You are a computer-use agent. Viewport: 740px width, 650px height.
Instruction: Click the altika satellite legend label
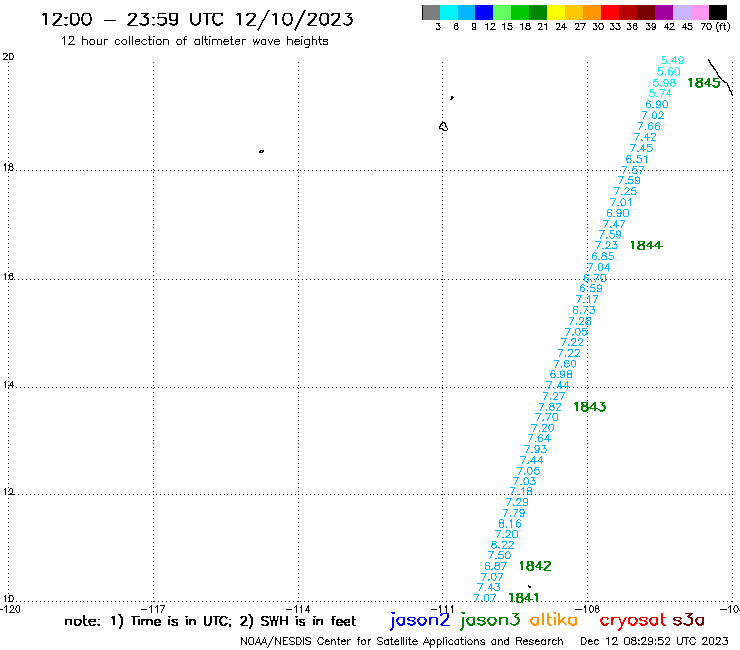[554, 620]
